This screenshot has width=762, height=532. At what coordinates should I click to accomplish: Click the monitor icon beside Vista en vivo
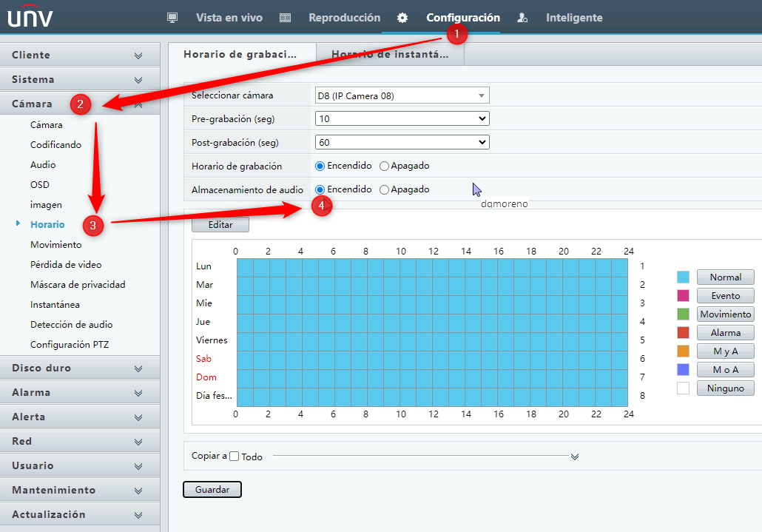pos(172,16)
